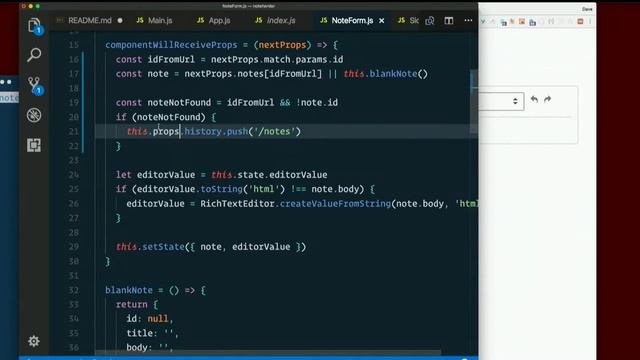This screenshot has width=640, height=360.
Task: Click 'noteNotFound' declaration on line 19
Action: tap(179, 103)
